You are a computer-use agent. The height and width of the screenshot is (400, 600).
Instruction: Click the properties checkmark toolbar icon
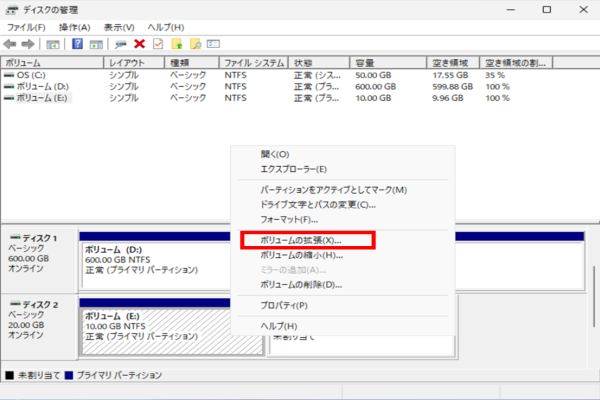tap(157, 44)
